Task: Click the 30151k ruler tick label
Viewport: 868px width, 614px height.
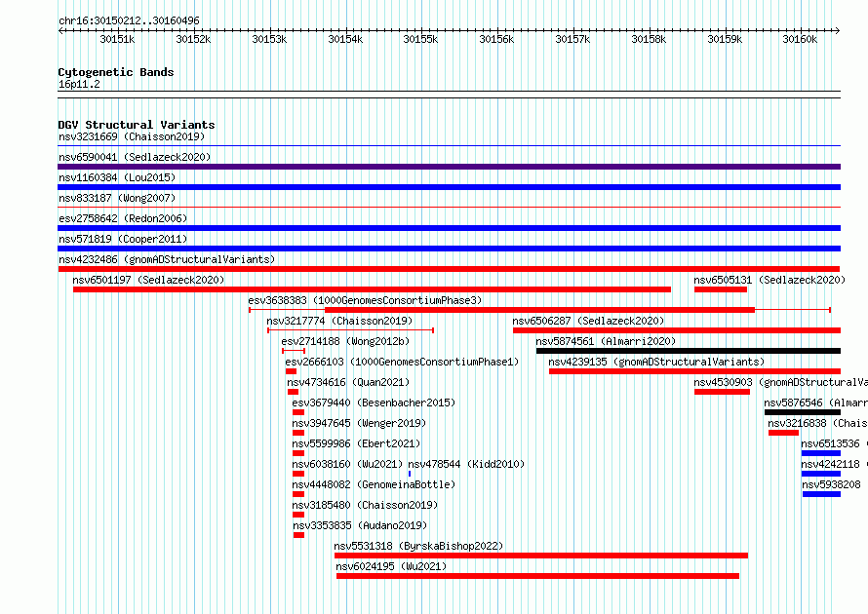Action: [117, 39]
